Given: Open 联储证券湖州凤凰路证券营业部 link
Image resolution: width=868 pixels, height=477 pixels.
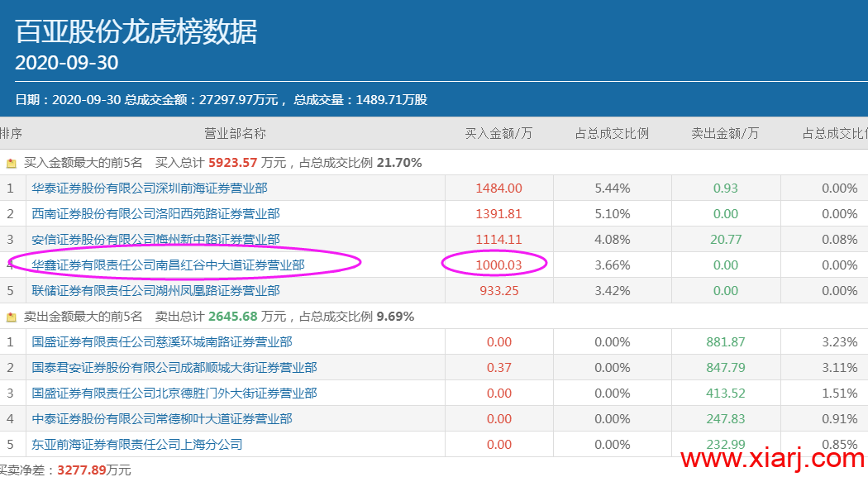Looking at the screenshot, I should [x=155, y=290].
